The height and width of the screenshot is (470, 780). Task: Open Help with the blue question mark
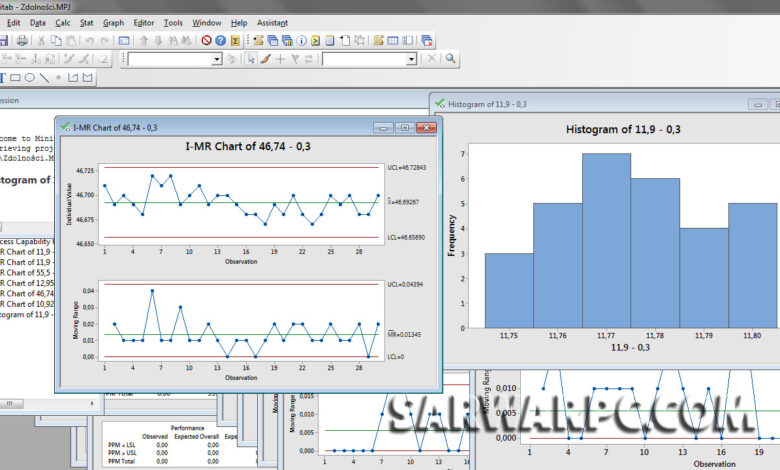221,41
